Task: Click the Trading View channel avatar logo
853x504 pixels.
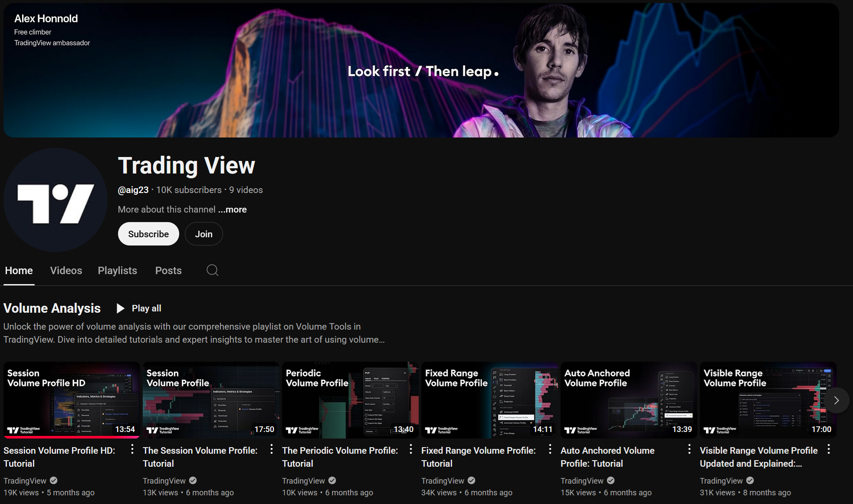Action: [x=55, y=200]
